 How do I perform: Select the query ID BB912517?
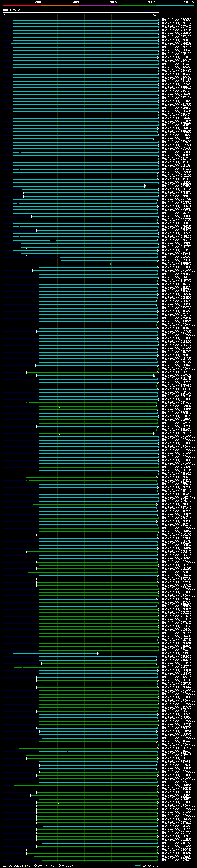tap(11, 10)
